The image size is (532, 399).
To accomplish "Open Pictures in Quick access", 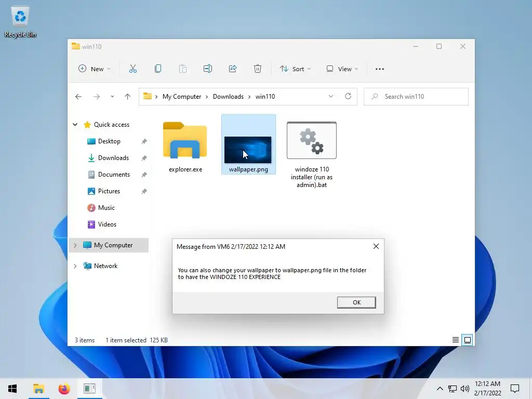I will [109, 191].
